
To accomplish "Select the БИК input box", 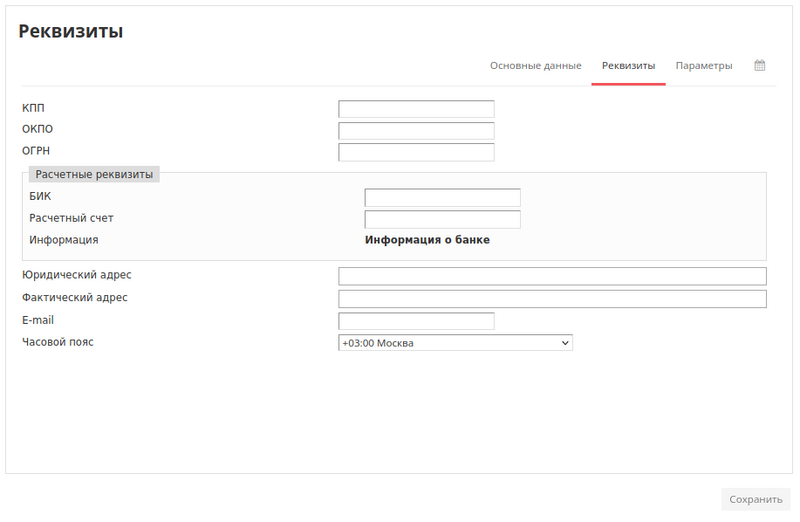I will 442,197.
